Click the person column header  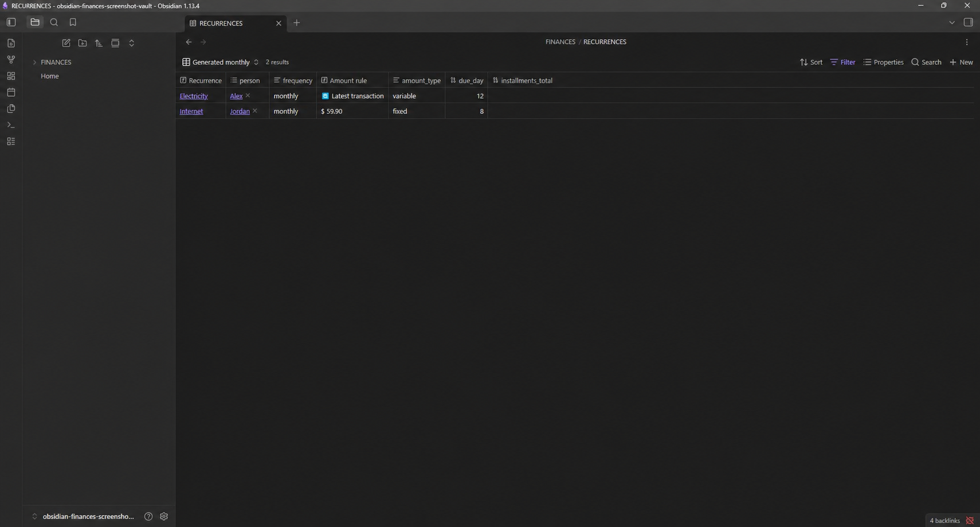pyautogui.click(x=247, y=80)
